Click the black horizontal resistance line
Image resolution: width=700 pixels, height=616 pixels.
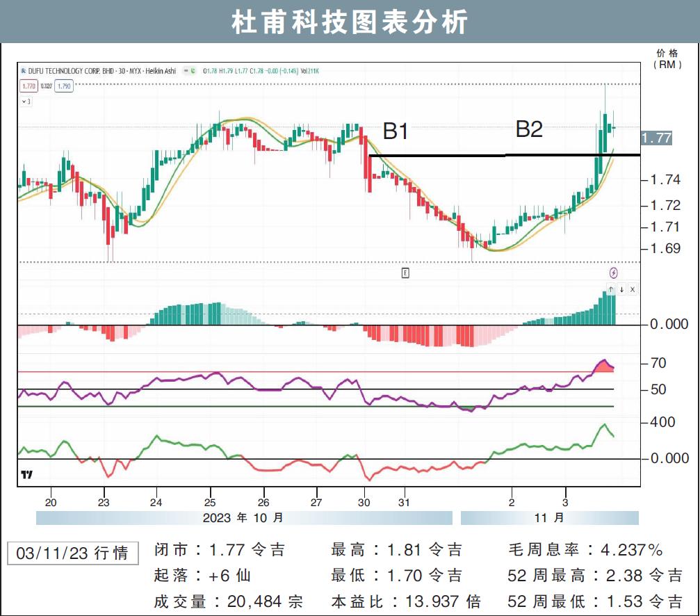pyautogui.click(x=505, y=155)
